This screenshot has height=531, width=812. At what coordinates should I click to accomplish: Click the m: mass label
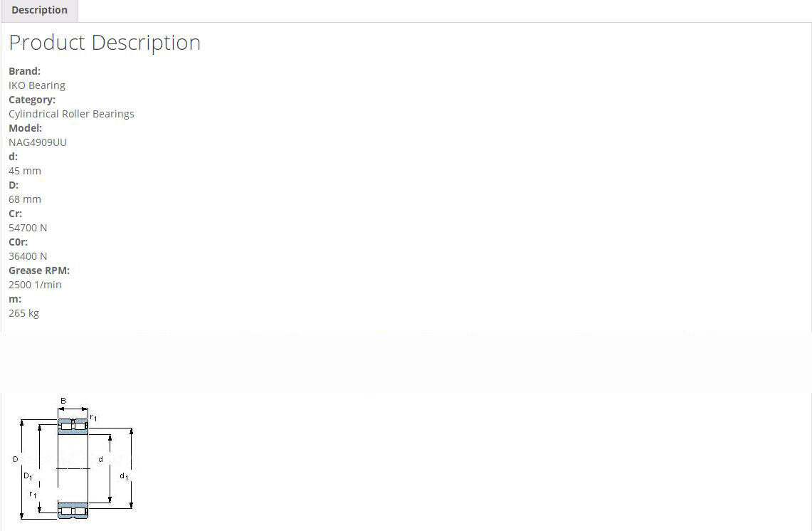pos(15,299)
